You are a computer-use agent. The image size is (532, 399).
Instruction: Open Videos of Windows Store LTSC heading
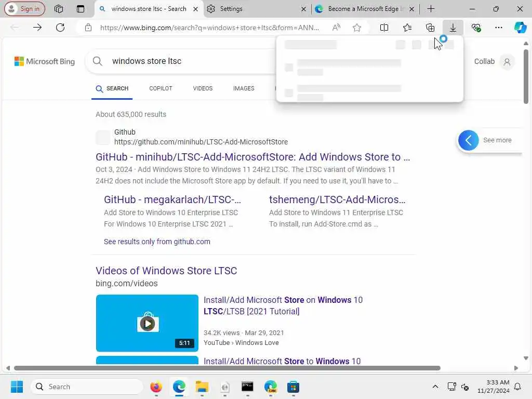pyautogui.click(x=166, y=271)
